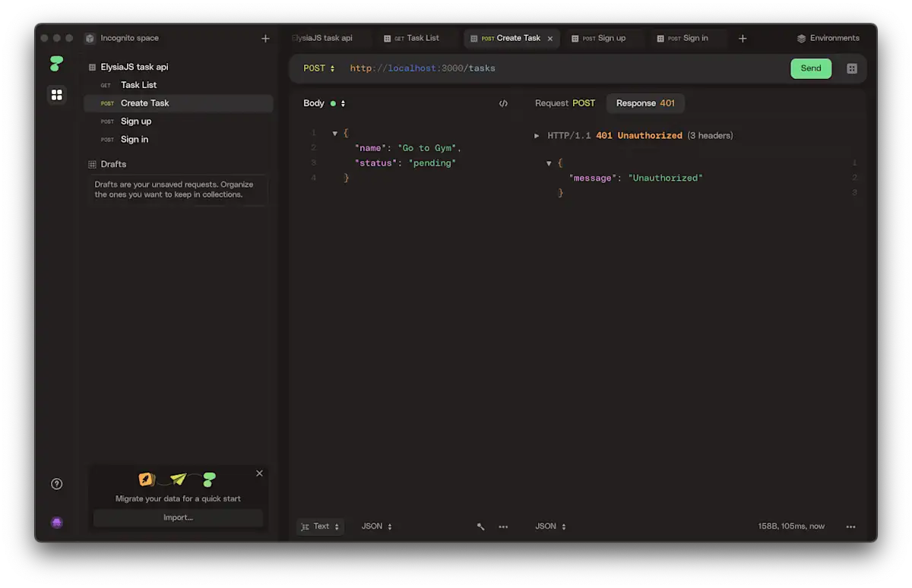The width and height of the screenshot is (912, 588).
Task: Click the green dot beside Body label
Action: [x=333, y=103]
